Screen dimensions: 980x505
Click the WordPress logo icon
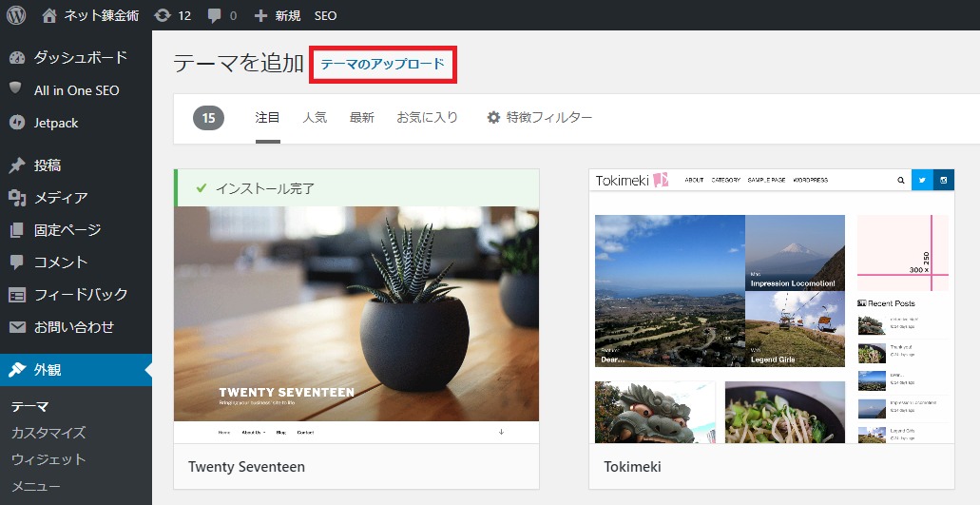pos(16,15)
